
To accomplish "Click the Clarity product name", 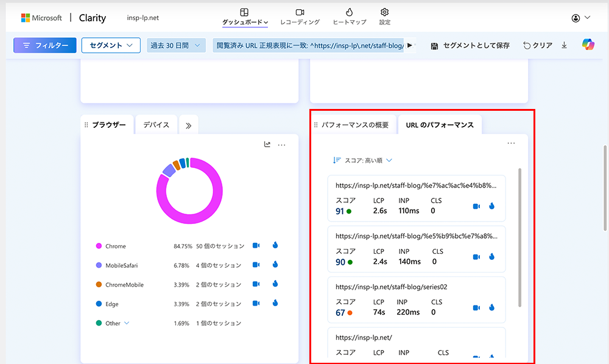I will 93,18.
